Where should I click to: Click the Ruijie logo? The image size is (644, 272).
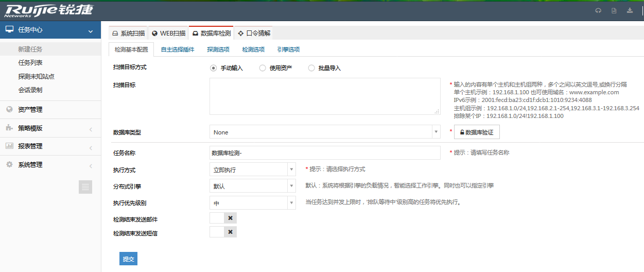(x=49, y=10)
